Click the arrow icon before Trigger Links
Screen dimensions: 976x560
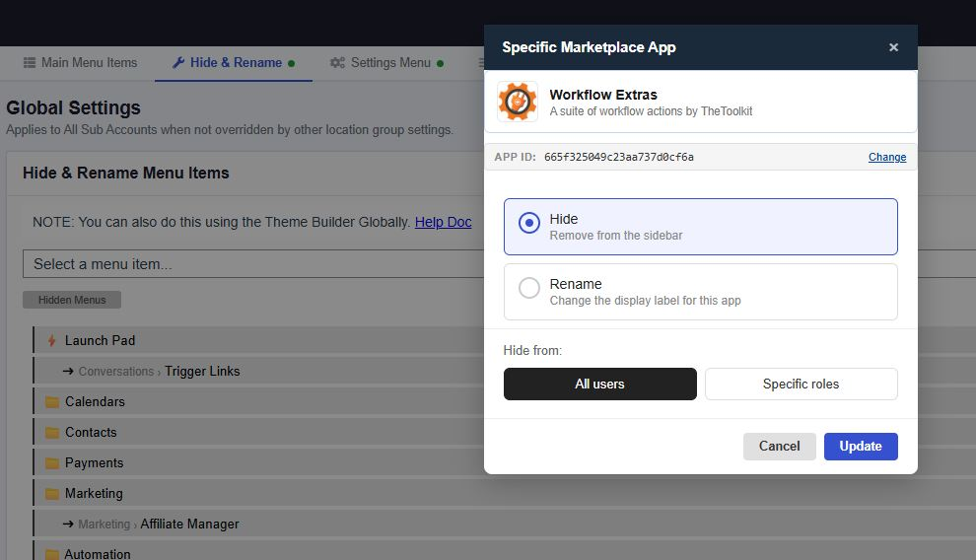pyautogui.click(x=68, y=371)
